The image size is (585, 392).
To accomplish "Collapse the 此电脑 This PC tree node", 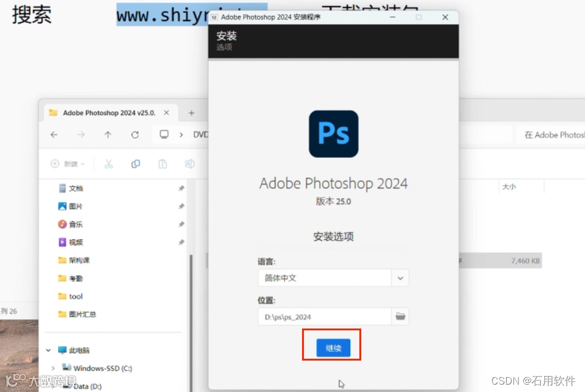I will (48, 350).
